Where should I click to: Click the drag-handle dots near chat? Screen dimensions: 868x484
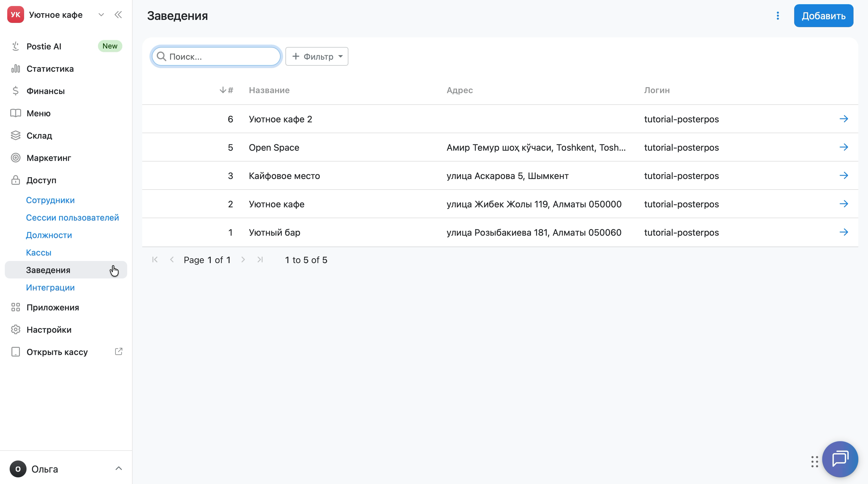pyautogui.click(x=815, y=461)
